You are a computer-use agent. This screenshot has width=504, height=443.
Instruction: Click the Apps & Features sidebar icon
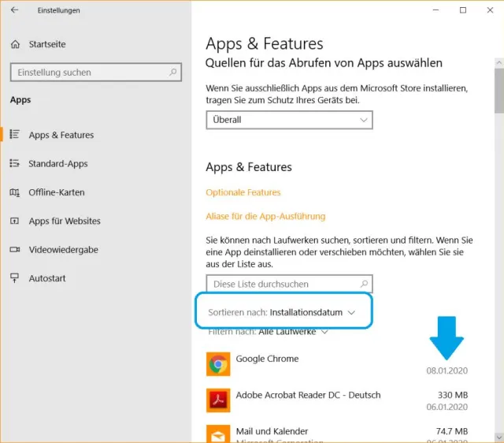pyautogui.click(x=14, y=135)
